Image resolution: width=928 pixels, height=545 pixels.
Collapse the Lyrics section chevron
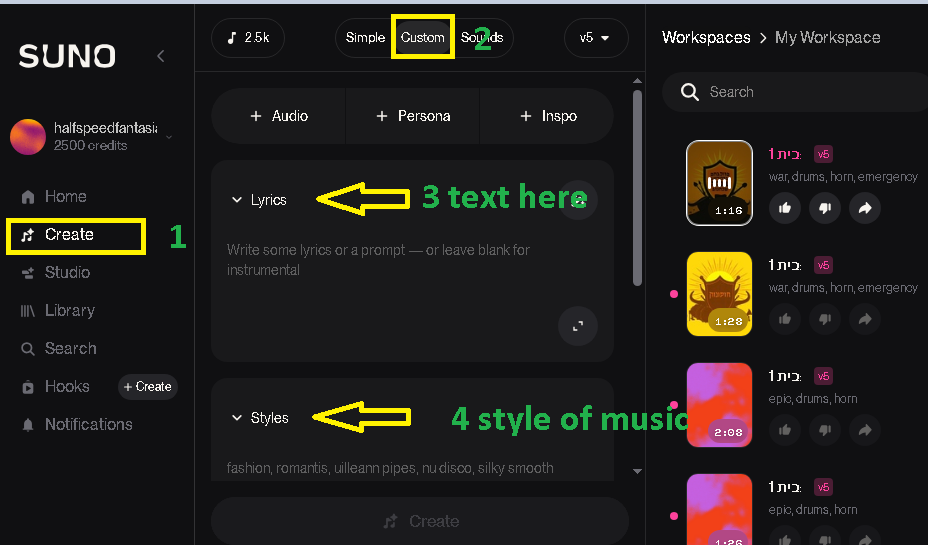coord(237,200)
